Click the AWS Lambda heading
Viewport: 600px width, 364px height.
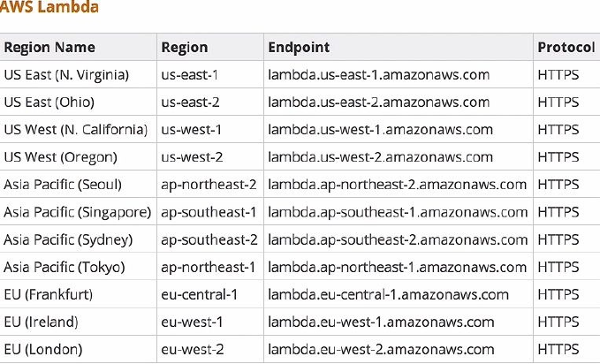point(49,8)
